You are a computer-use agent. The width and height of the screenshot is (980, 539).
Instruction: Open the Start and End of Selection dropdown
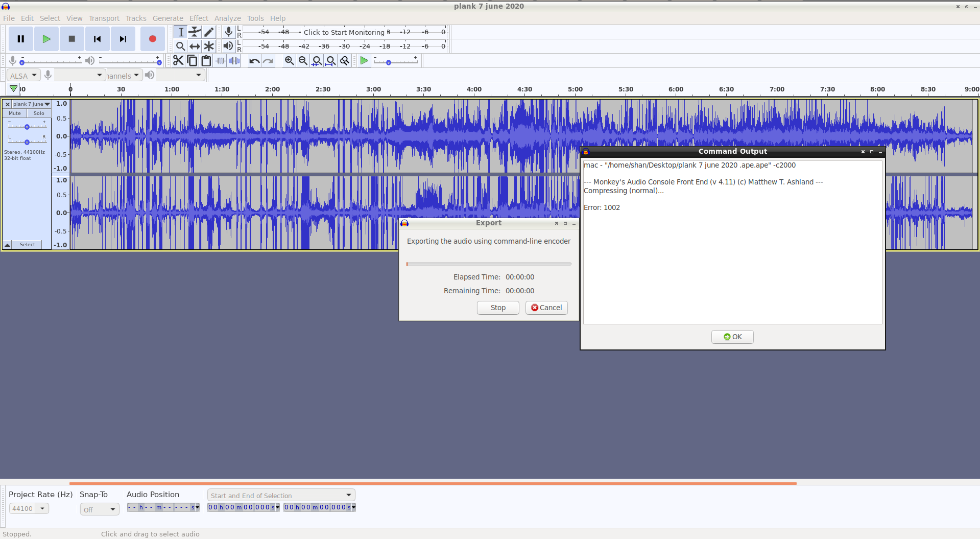point(281,495)
